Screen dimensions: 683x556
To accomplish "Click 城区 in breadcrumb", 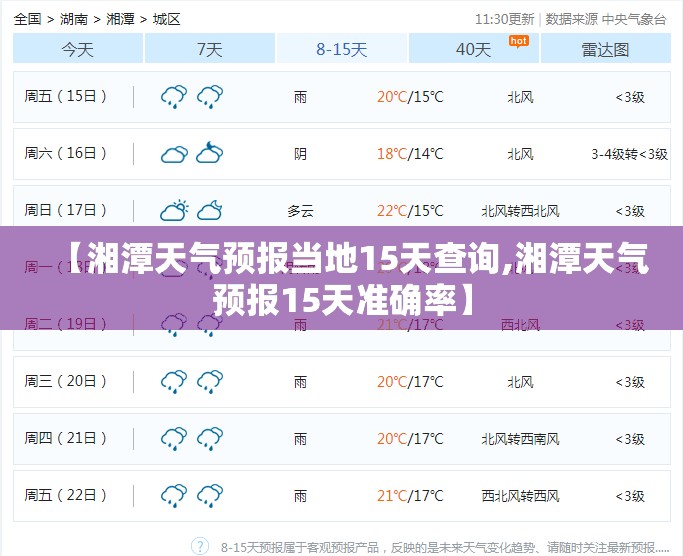I will [x=166, y=19].
